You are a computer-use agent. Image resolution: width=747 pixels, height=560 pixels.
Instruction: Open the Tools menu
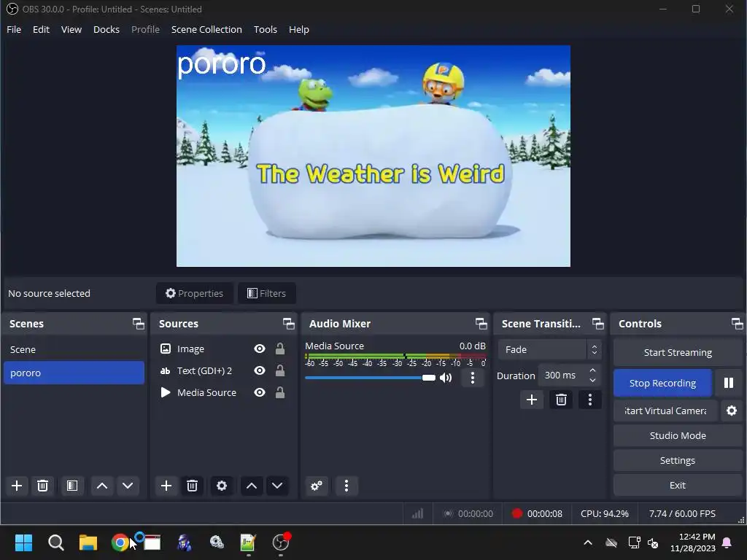[266, 29]
